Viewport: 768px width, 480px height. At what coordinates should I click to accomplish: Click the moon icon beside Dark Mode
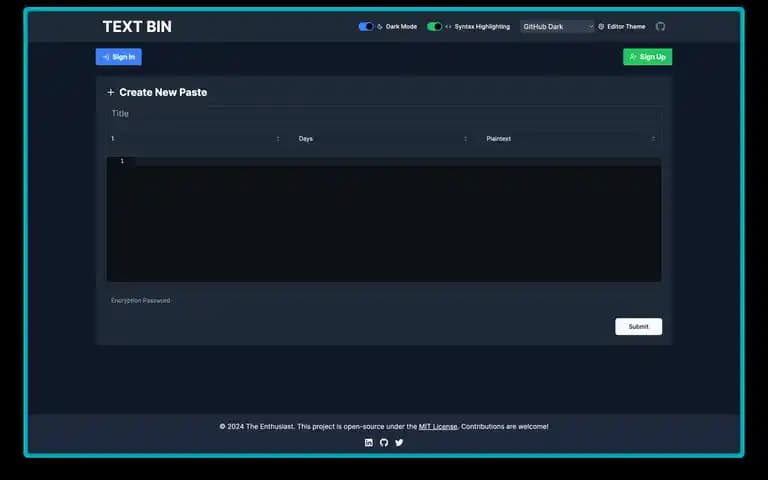(380, 27)
